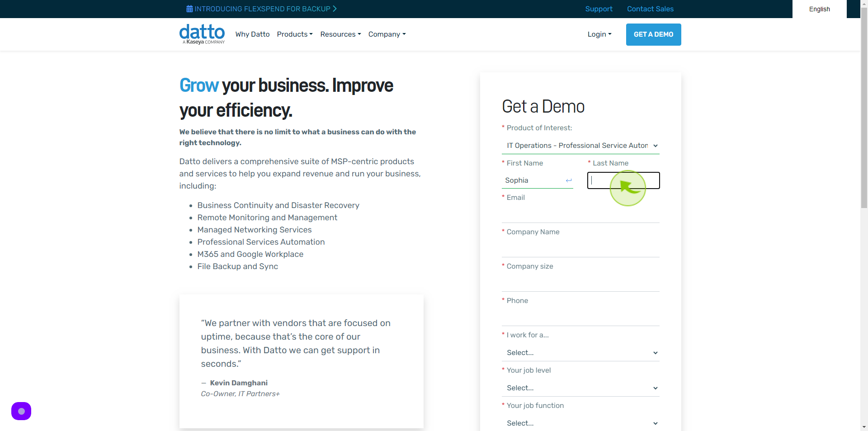Click the Email input field
This screenshot has height=431, width=868.
point(580,214)
